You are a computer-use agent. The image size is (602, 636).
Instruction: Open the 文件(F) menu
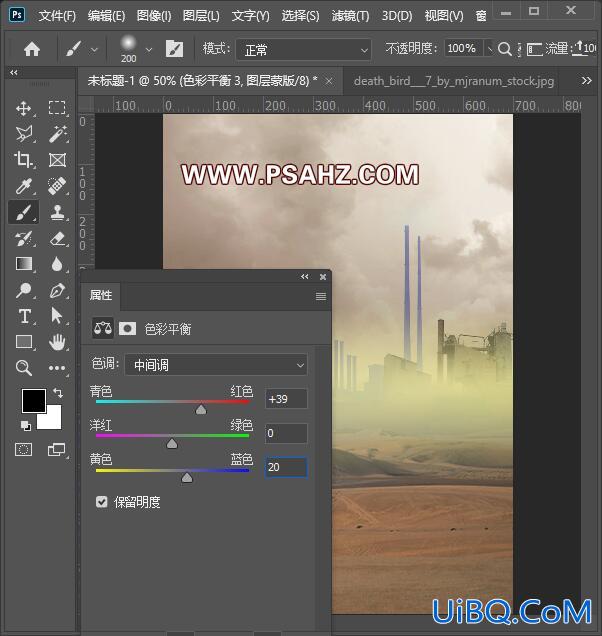tap(57, 16)
